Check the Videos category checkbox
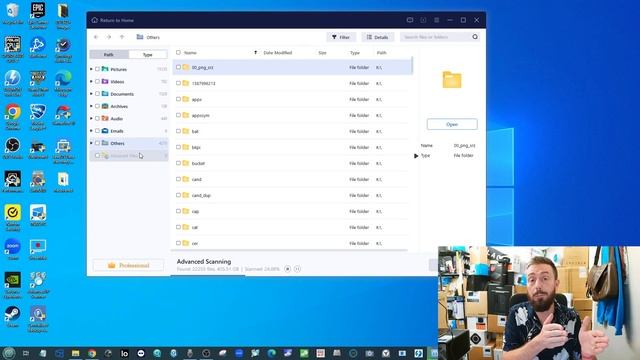 tap(97, 81)
